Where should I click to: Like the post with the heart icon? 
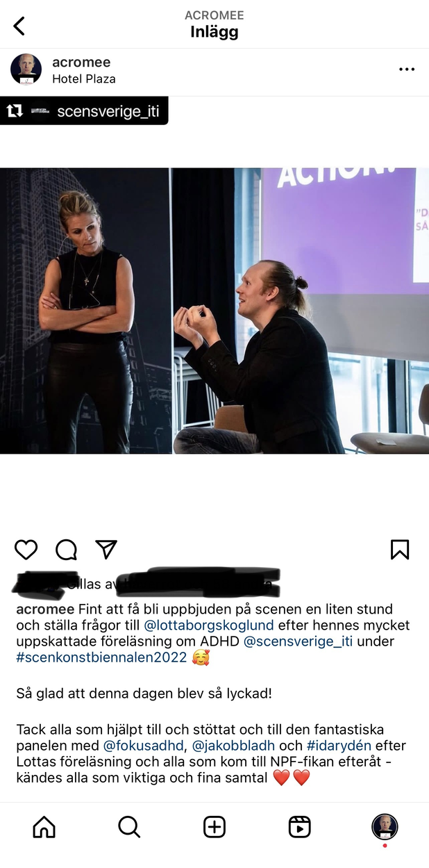click(26, 550)
